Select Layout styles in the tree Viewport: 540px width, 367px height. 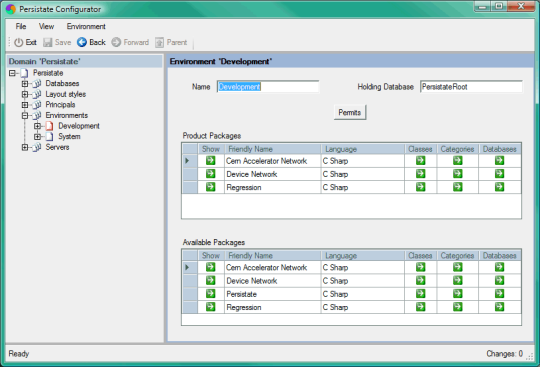tap(65, 94)
